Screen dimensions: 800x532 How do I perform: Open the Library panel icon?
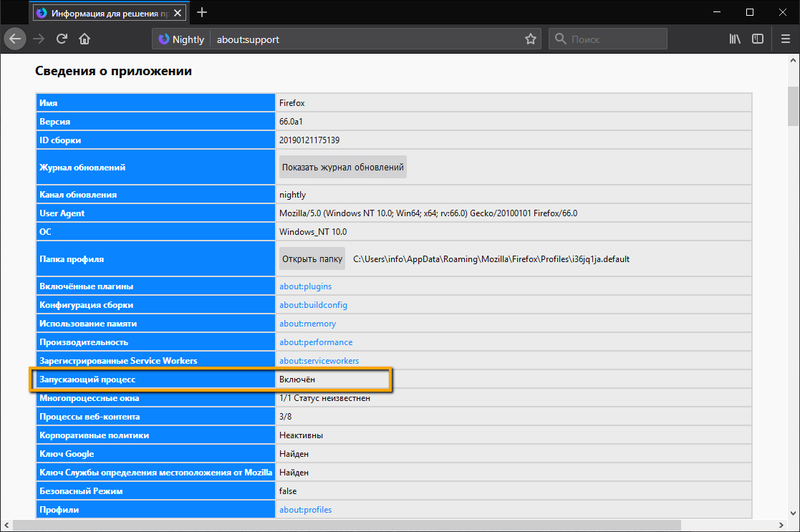tap(734, 39)
